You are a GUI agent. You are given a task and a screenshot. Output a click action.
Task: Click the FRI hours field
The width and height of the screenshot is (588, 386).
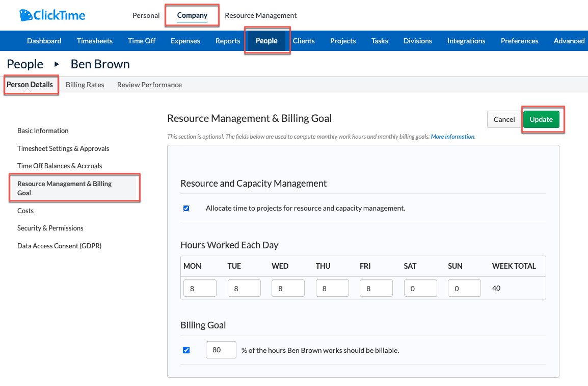[376, 288]
